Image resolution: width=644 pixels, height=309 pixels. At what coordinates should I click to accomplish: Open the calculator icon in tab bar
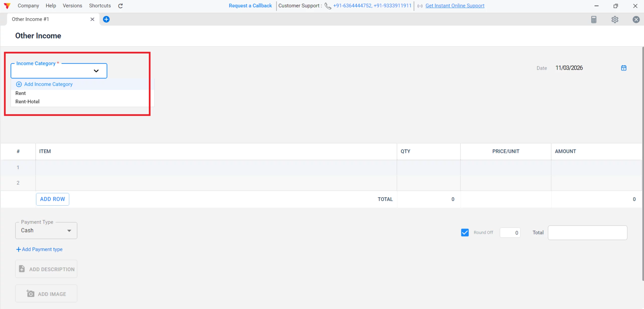pos(594,20)
